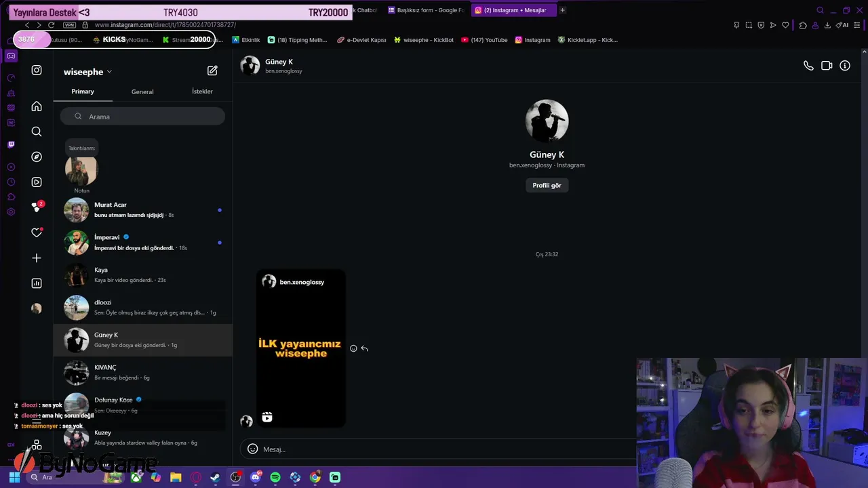Viewport: 868px width, 488px height.
Task: Open the Tipping Meth... bookmark
Action: pyautogui.click(x=297, y=40)
